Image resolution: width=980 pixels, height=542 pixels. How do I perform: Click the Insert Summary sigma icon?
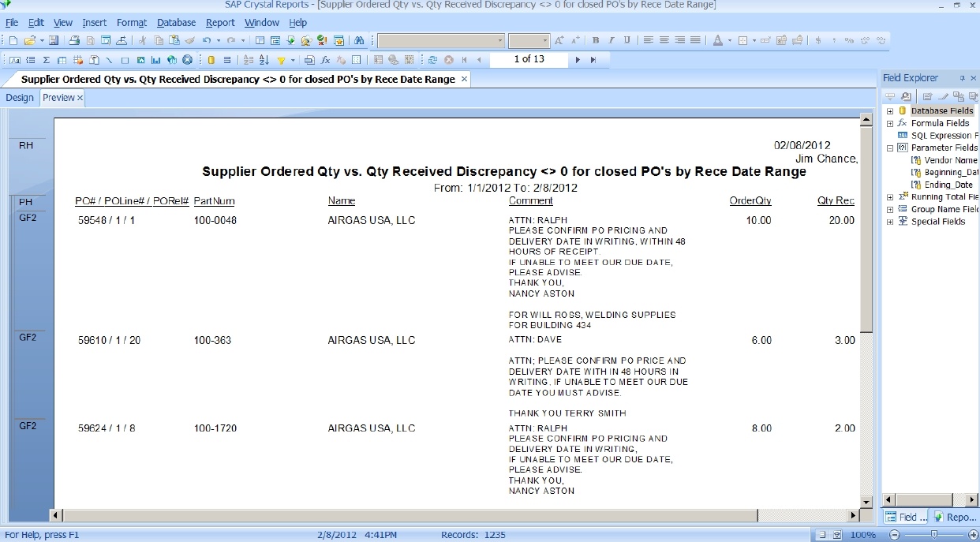47,58
